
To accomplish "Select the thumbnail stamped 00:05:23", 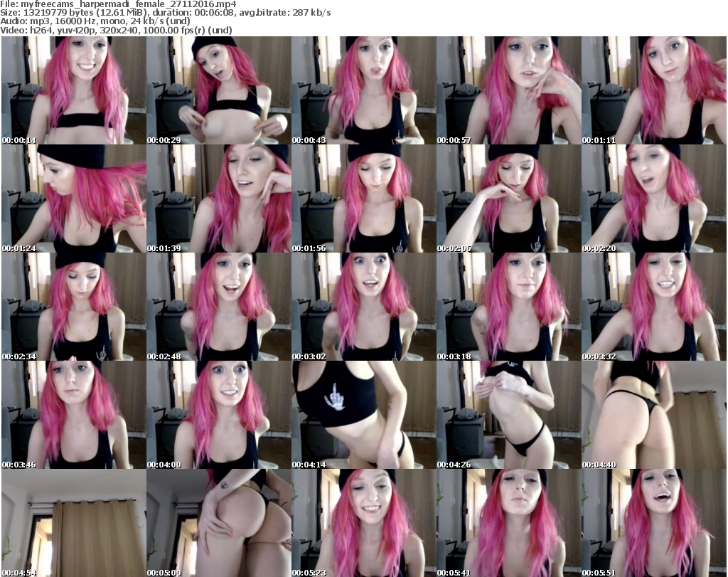I will pyautogui.click(x=363, y=523).
